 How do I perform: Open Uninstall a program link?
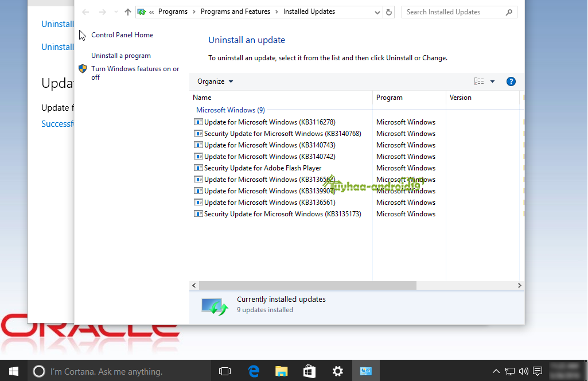tap(120, 56)
